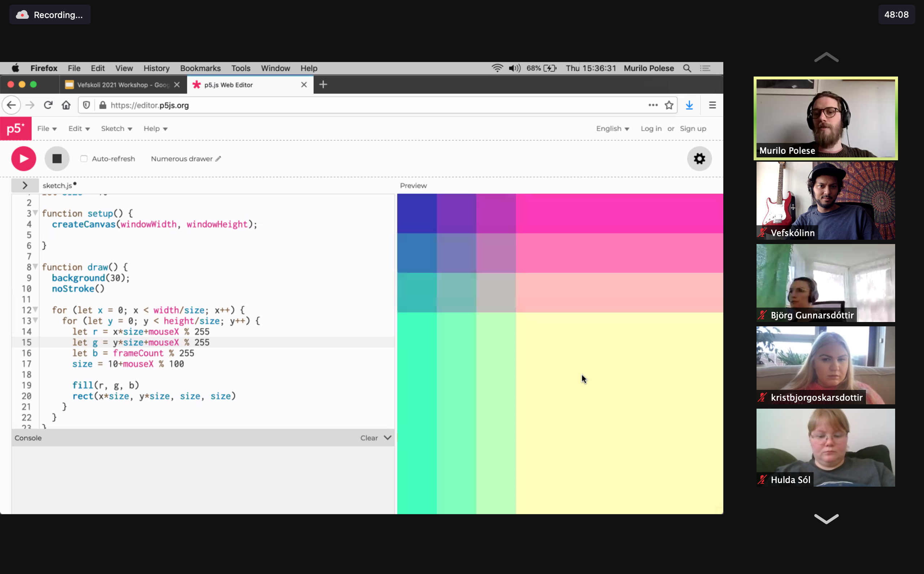Click the p5 logo home icon
Viewport: 924px width, 574px height.
[16, 129]
